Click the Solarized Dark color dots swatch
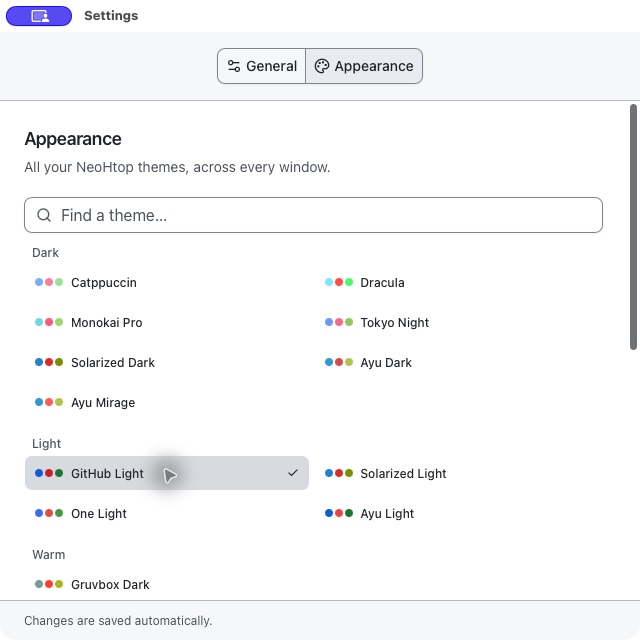Screen dimensions: 640x640 pyautogui.click(x=49, y=362)
